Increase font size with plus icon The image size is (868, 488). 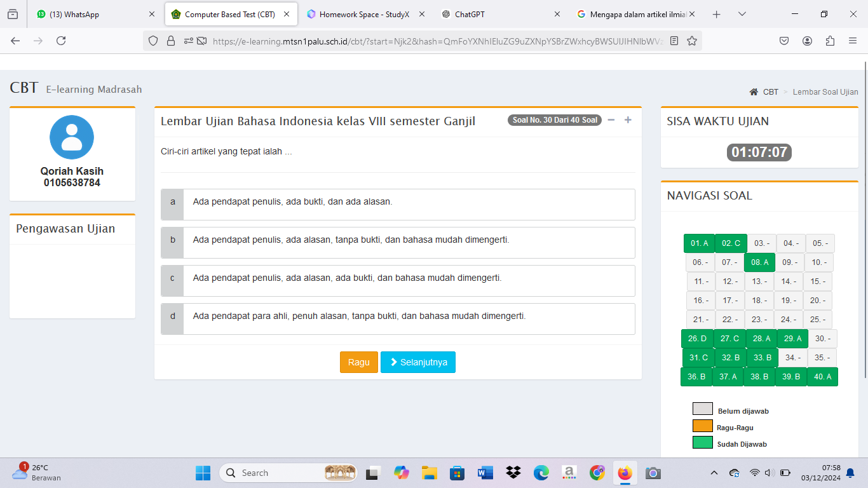click(628, 120)
